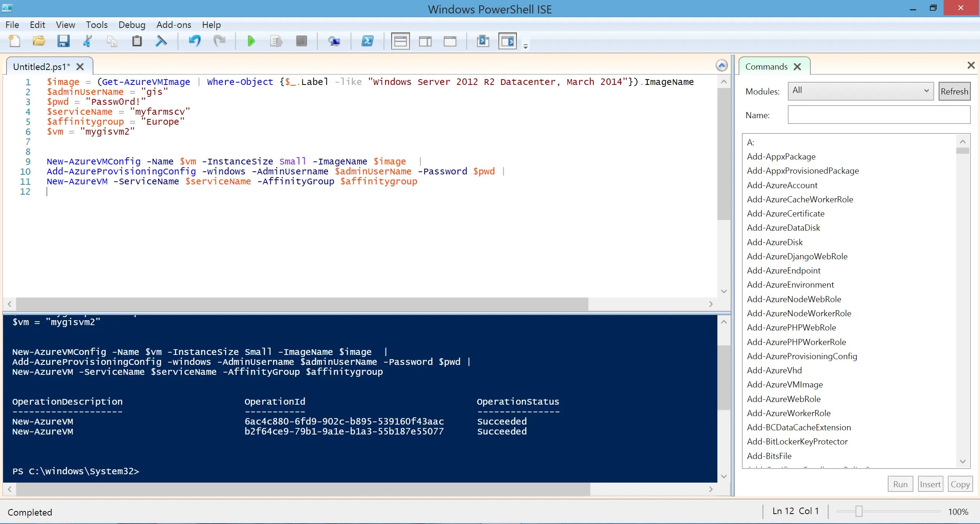Open toolbar overflow options arrow
Viewport: 980px width, 524px height.
[x=526, y=47]
